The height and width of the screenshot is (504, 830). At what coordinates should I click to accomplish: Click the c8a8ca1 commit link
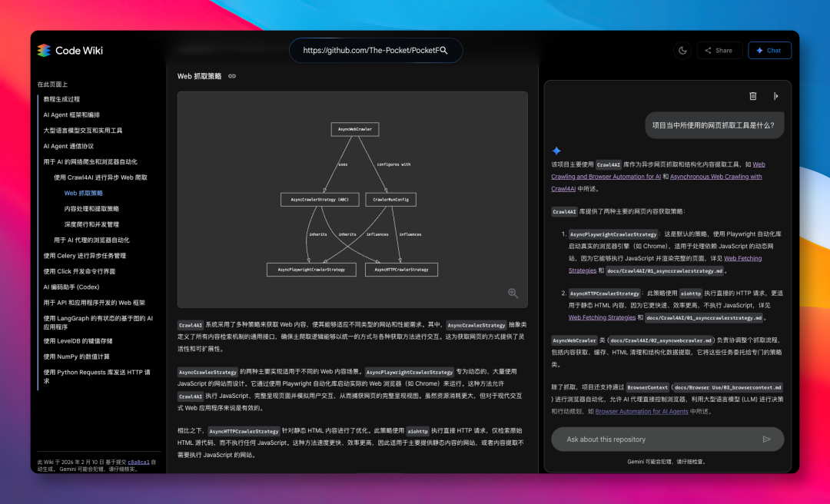[x=138, y=463]
